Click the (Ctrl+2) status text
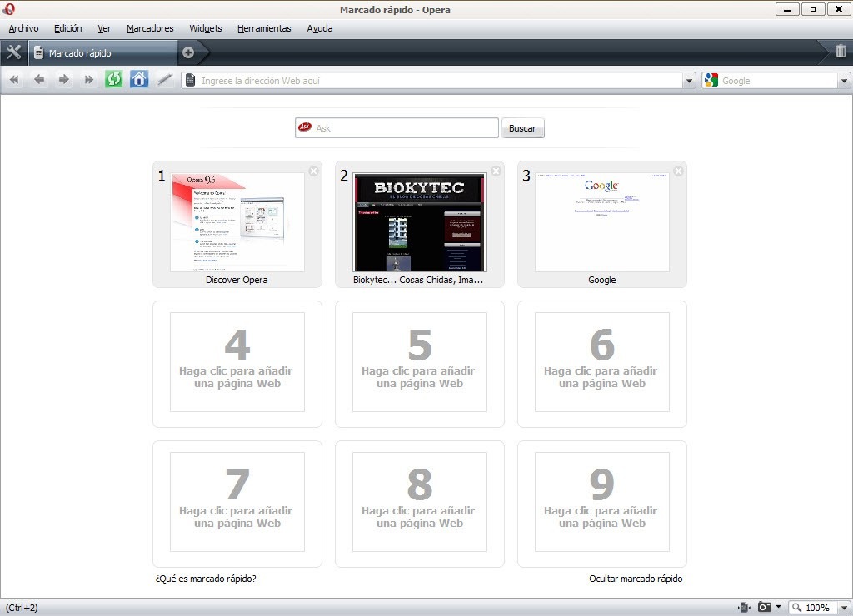Viewport: 853px width, 616px height. click(22, 608)
